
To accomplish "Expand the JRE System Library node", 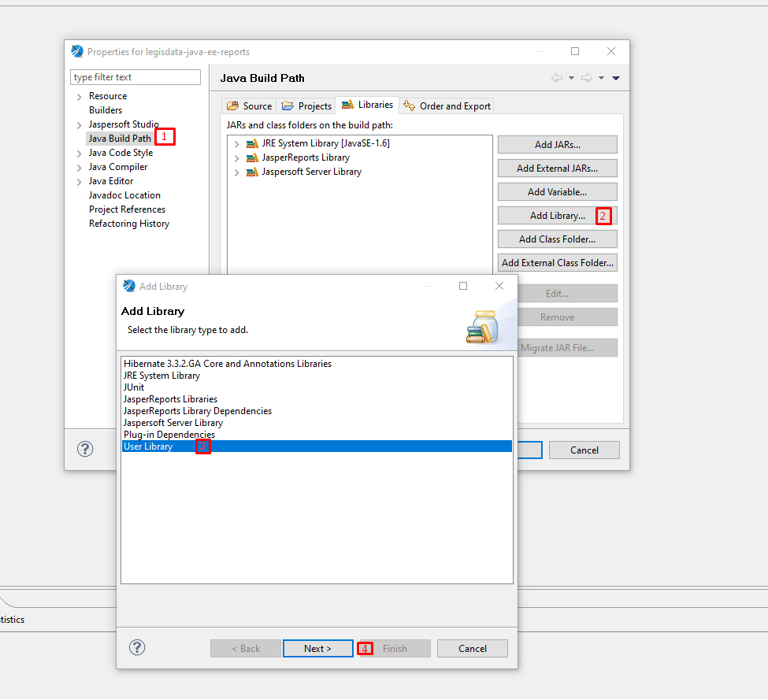I will pyautogui.click(x=236, y=143).
